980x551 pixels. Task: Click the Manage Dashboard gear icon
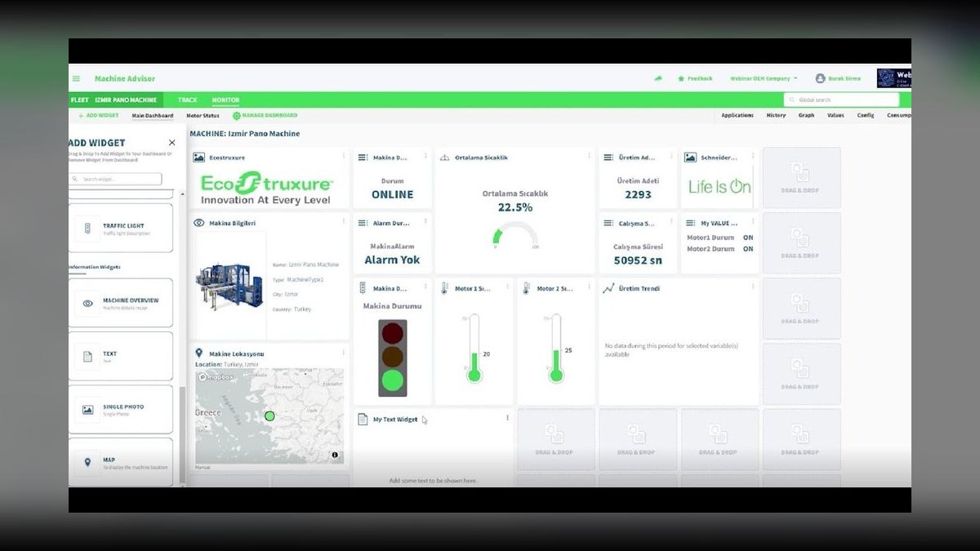coord(237,116)
